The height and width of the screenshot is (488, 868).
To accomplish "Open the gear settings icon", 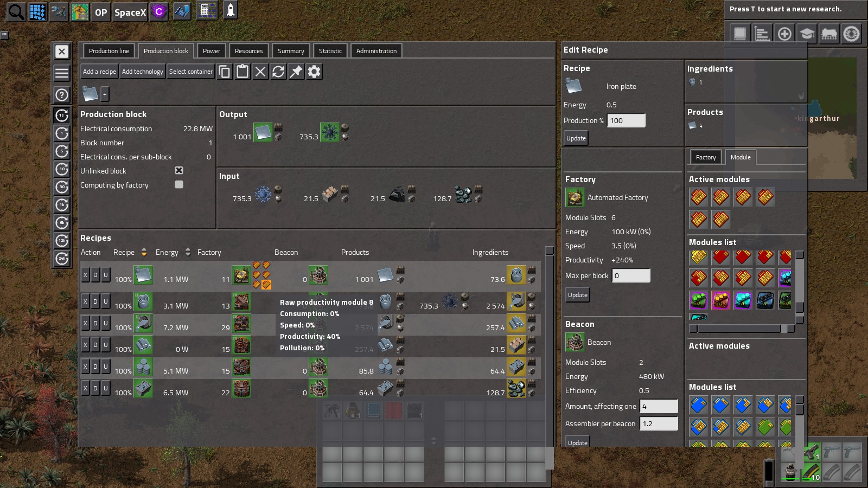I will (314, 72).
